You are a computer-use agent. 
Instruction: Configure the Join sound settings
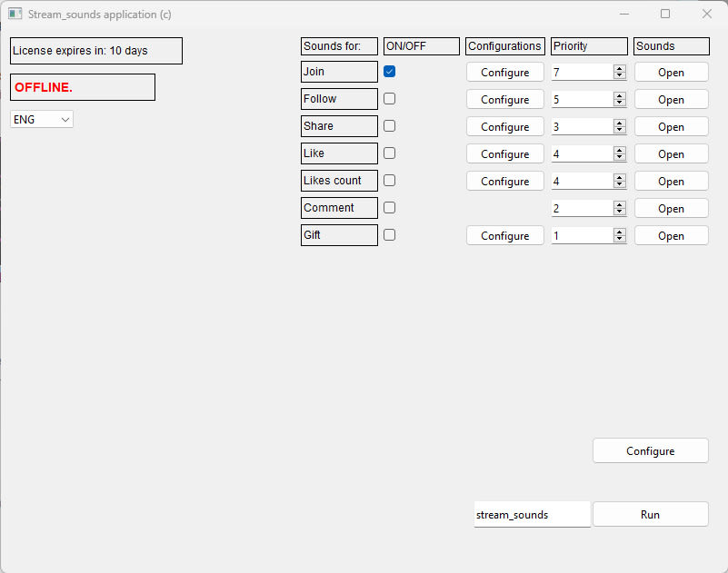(x=504, y=73)
